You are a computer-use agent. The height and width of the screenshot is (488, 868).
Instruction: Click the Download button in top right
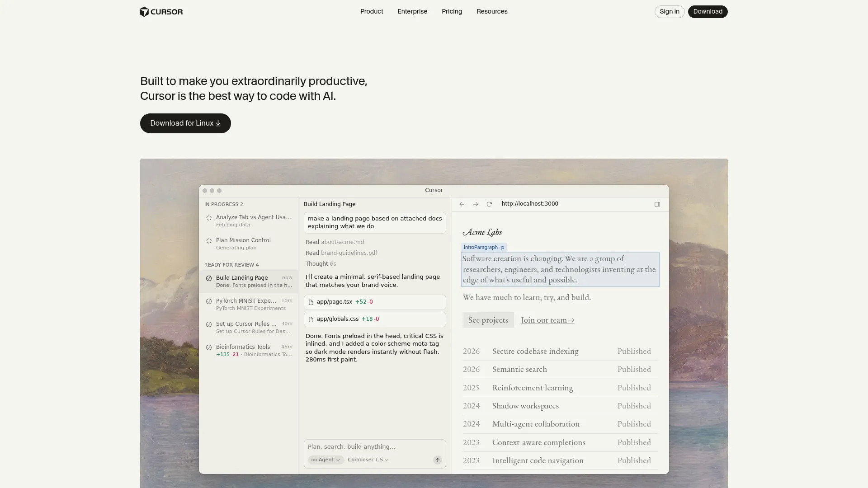pos(708,11)
